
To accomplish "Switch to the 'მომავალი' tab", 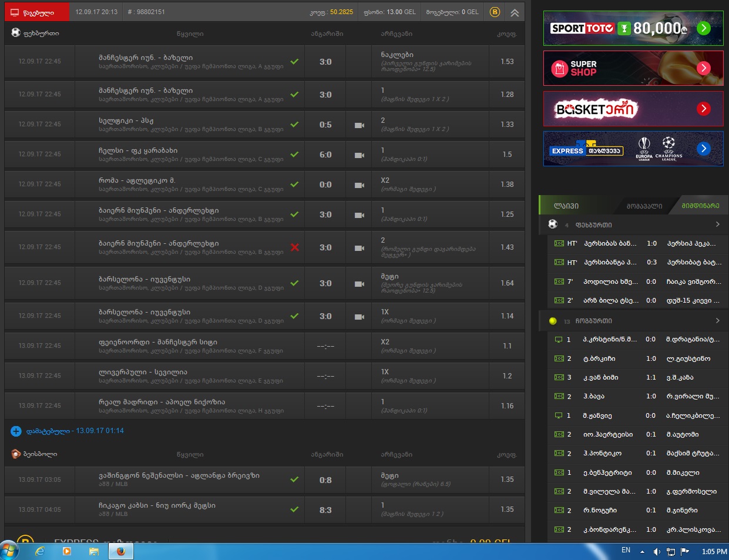I will [x=644, y=206].
